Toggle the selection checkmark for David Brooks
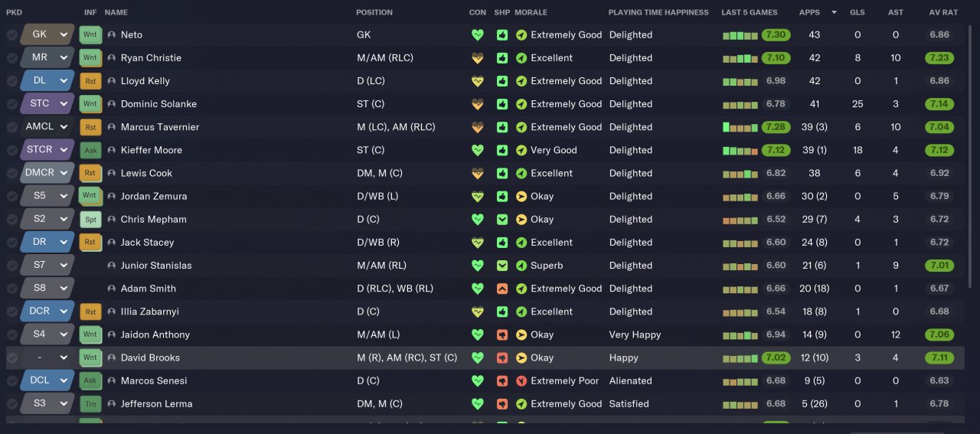 (x=12, y=357)
